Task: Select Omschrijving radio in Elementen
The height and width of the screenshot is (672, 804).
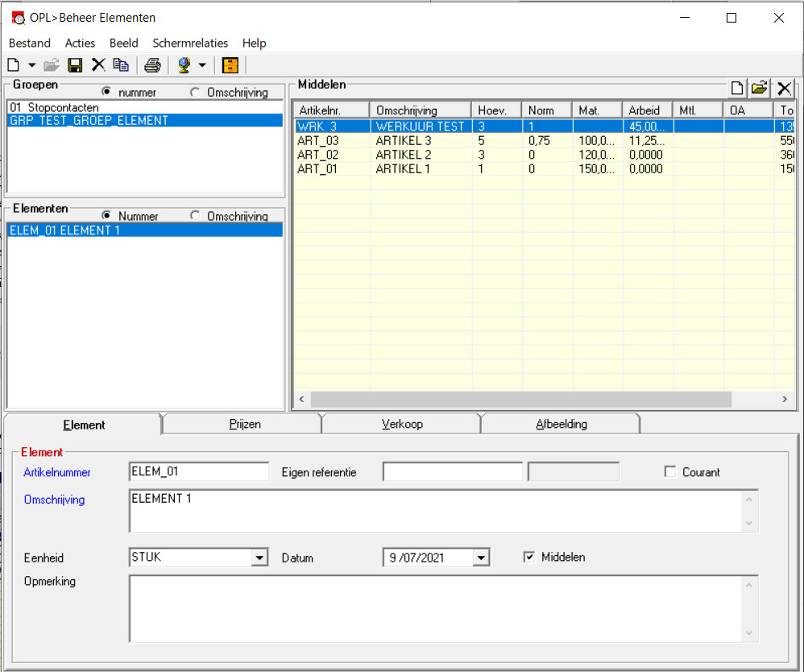Action: (x=195, y=215)
